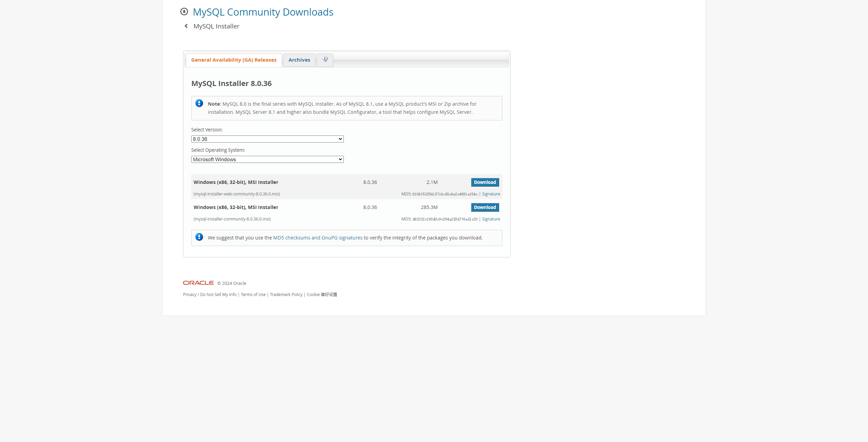Click the download circle icon beside page title
Screen dimensions: 868x442
coord(184,12)
